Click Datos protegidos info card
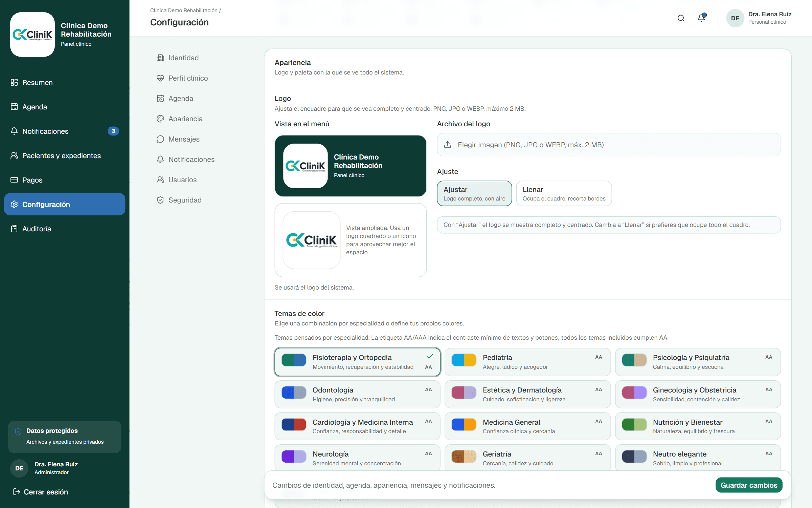Image resolution: width=812 pixels, height=508 pixels. [65, 437]
